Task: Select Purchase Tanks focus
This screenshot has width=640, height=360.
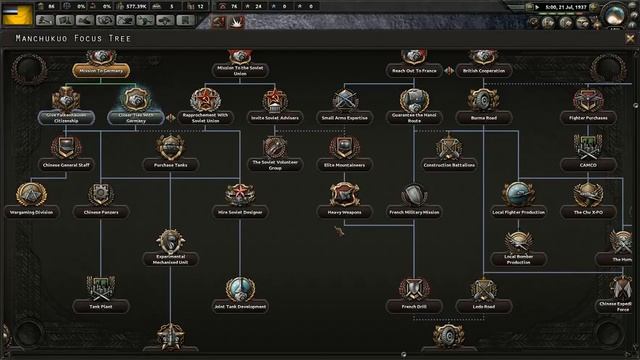Action: [171, 165]
